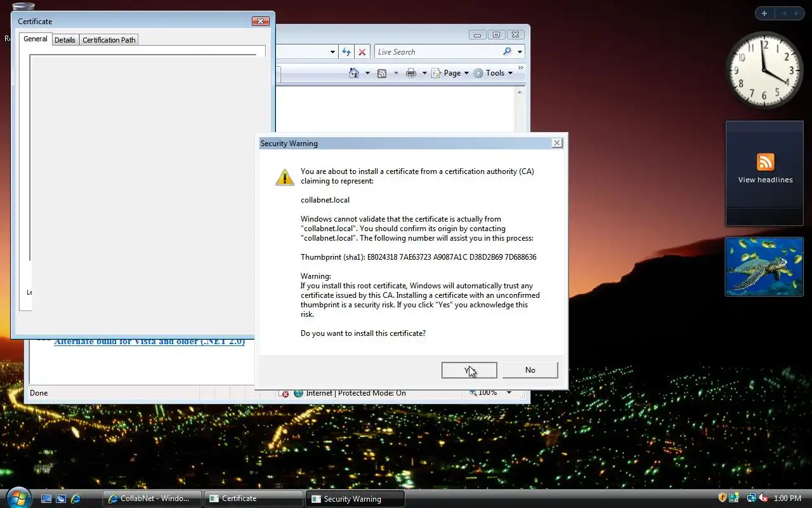Click the Thumbprint (sha1) line text
The height and width of the screenshot is (508, 812).
[x=419, y=257]
